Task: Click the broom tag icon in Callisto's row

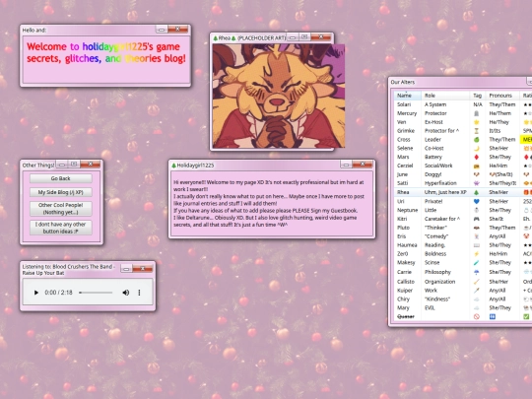Action: pos(477,282)
